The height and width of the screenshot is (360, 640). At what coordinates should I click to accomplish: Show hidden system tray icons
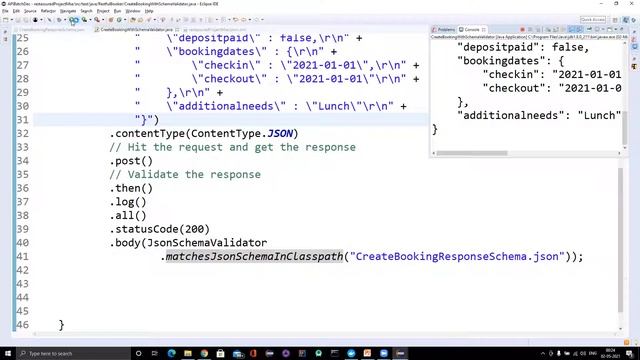[x=542, y=353]
